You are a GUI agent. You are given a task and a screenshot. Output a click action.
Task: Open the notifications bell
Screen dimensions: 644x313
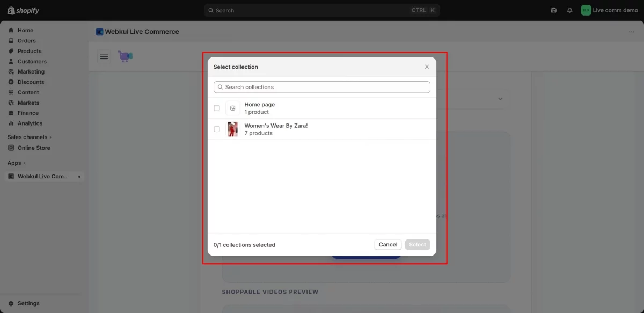(569, 10)
